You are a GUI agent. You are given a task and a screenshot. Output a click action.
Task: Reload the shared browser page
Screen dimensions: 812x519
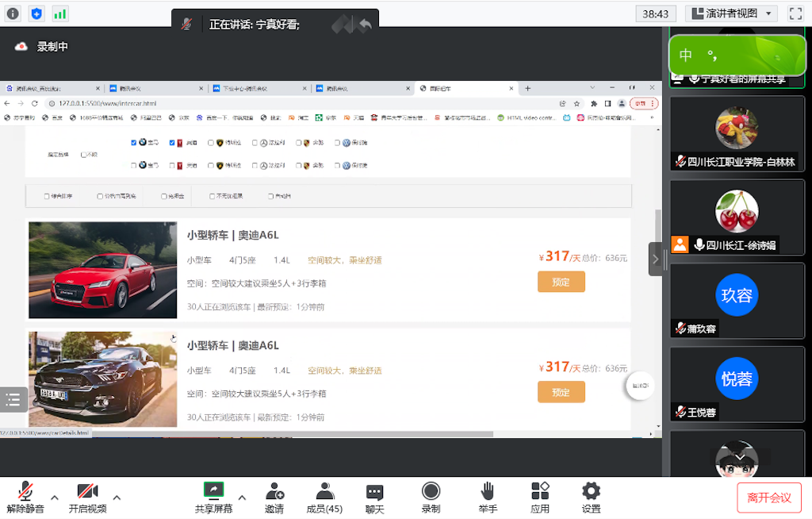tap(35, 103)
